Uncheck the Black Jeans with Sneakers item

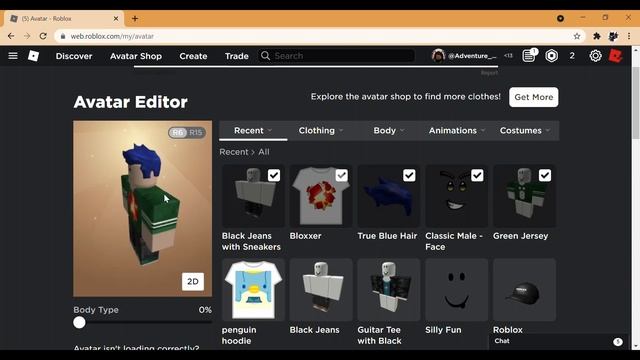coord(274,176)
